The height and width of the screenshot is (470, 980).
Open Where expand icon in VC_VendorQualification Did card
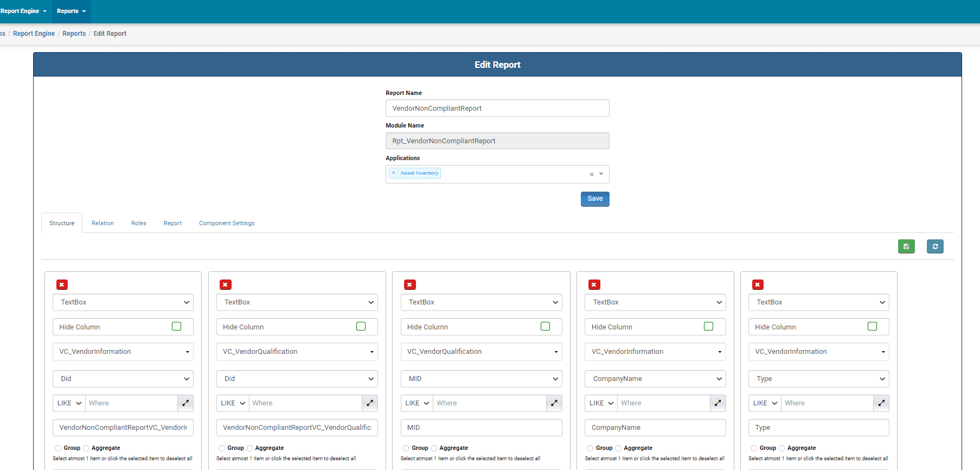click(370, 403)
